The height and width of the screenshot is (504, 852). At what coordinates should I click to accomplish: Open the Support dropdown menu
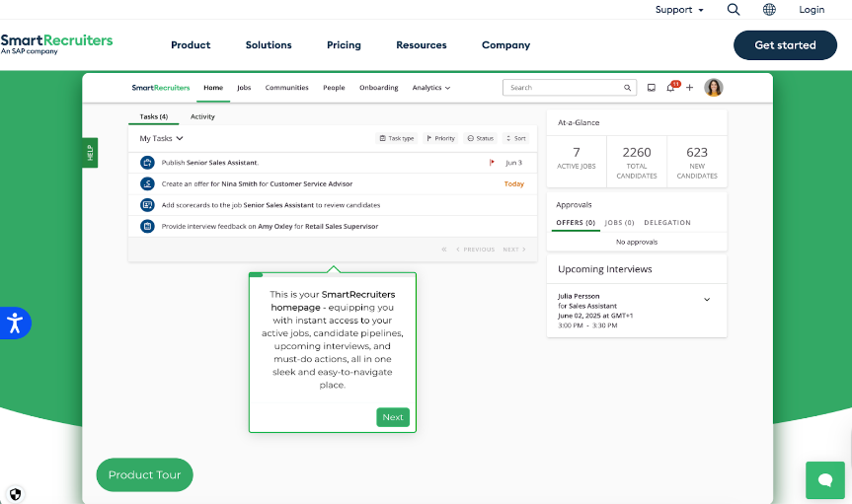(x=679, y=10)
